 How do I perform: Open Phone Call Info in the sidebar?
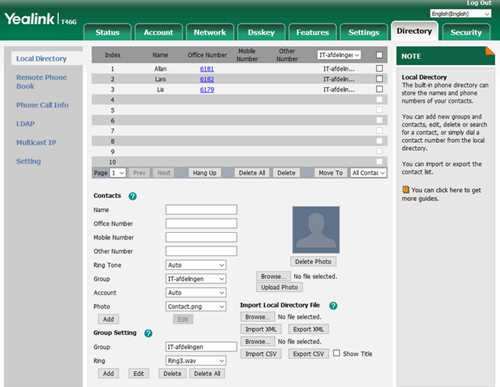42,105
